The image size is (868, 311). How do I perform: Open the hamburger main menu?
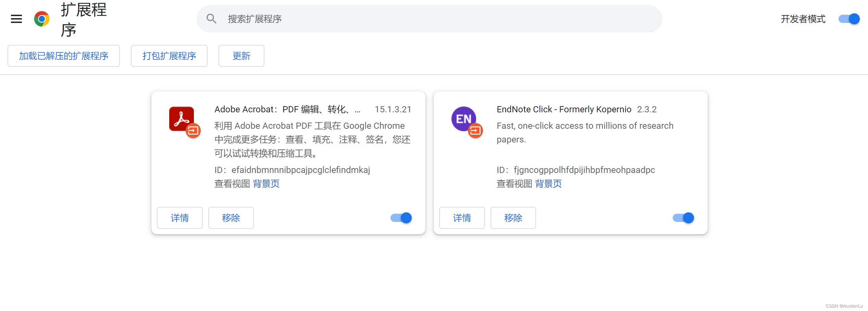(16, 19)
